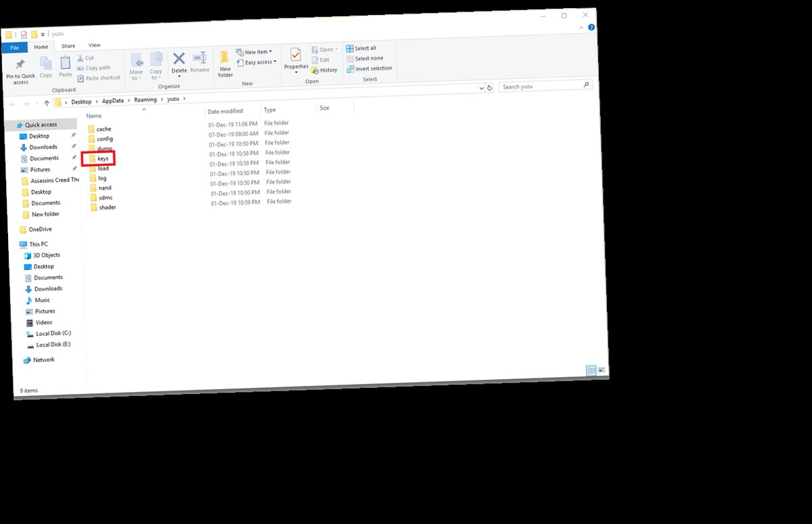Image resolution: width=812 pixels, height=524 pixels.
Task: Open recent locations dropdown beside Forward
Action: point(37,104)
